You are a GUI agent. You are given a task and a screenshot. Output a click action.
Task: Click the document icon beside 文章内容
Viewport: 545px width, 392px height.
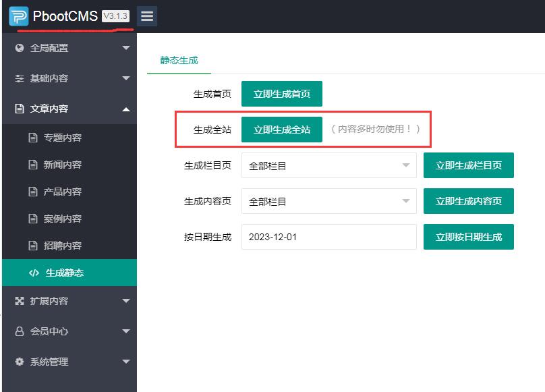pyautogui.click(x=20, y=109)
